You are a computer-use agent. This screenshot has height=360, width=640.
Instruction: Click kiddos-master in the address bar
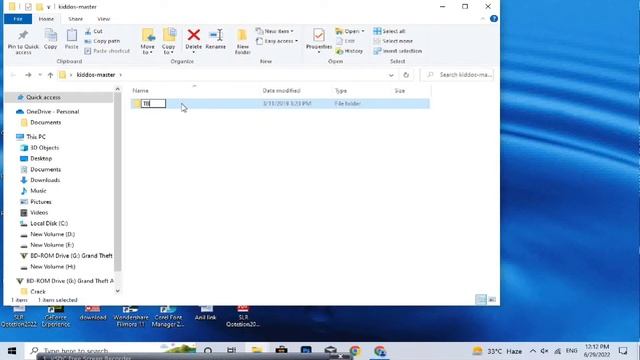[96, 75]
